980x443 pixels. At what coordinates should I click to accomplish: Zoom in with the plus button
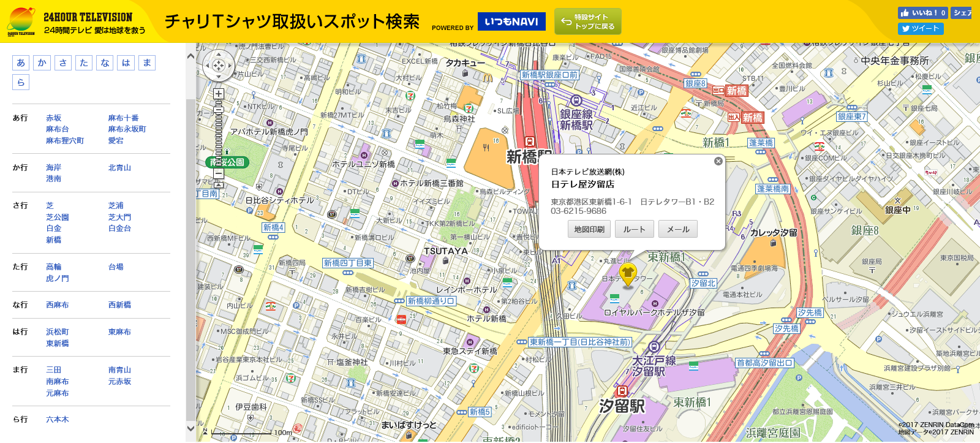pos(219,94)
